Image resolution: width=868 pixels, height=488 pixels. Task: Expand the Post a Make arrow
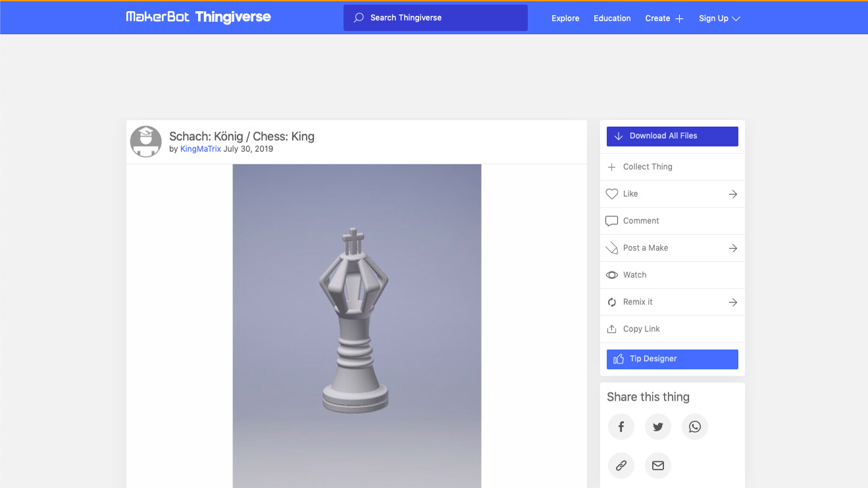732,248
